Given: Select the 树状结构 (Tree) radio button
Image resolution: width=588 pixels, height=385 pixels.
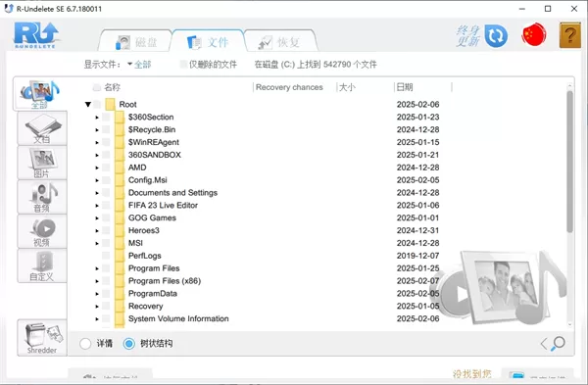Looking at the screenshot, I should coord(129,344).
